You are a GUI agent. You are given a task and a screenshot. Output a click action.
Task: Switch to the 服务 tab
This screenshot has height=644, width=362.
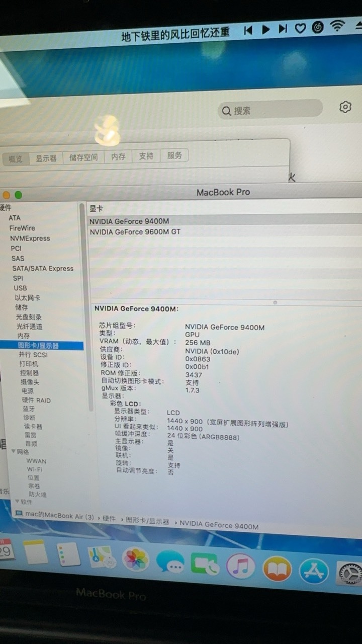[x=174, y=155]
